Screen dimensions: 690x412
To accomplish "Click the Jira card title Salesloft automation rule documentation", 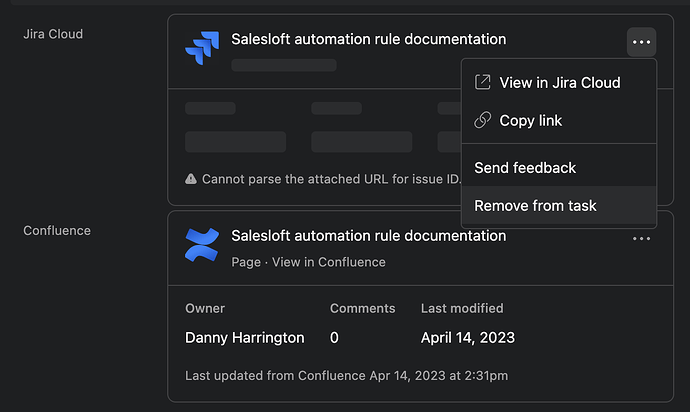I will tap(368, 39).
